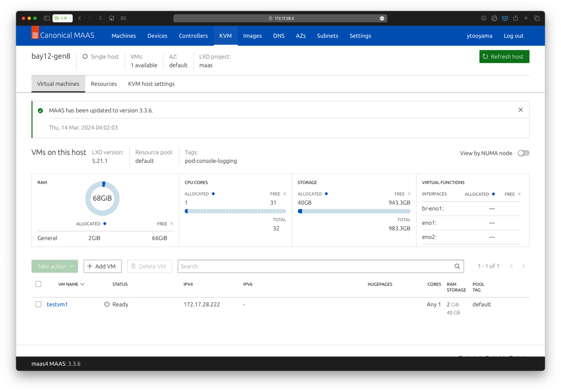Screen dimensions: 561x392
Task: Open the Safari start page grid icon
Action: click(123, 18)
